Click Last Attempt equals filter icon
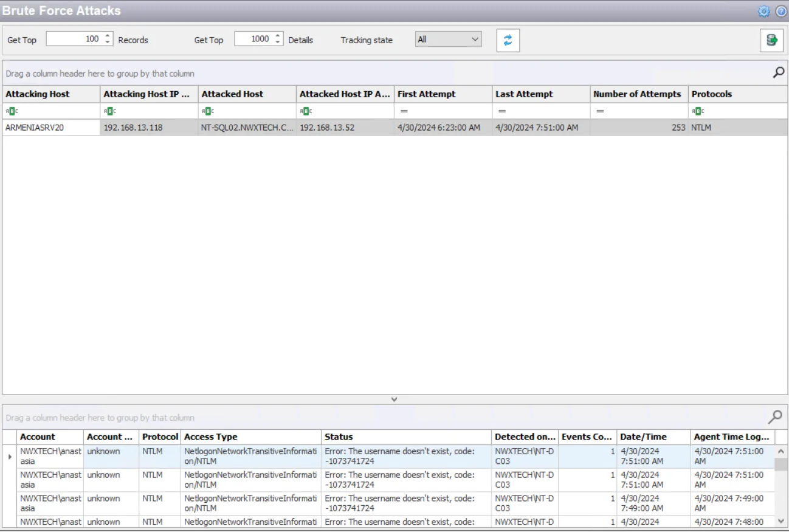789x532 pixels. point(501,111)
